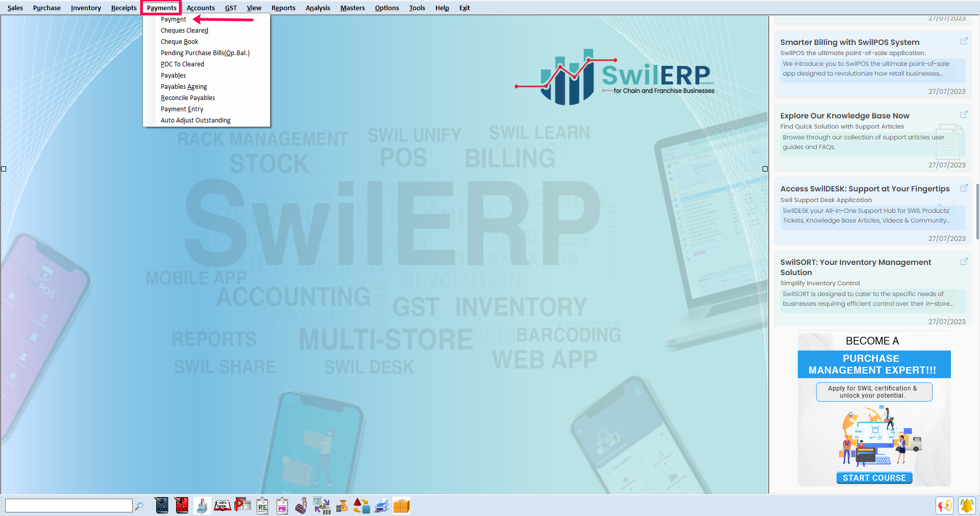Click the search magnifier icon in bottom toolbar

139,506
